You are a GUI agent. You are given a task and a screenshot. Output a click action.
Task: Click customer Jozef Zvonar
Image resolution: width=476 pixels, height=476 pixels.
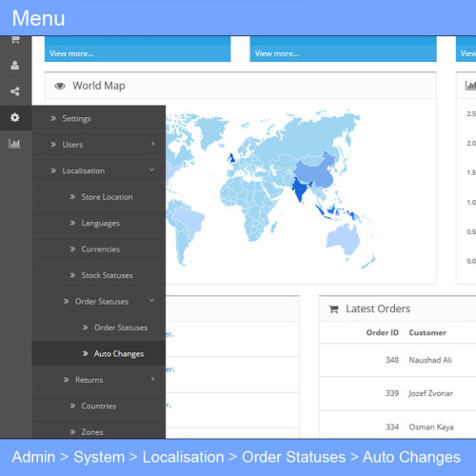pos(430,393)
